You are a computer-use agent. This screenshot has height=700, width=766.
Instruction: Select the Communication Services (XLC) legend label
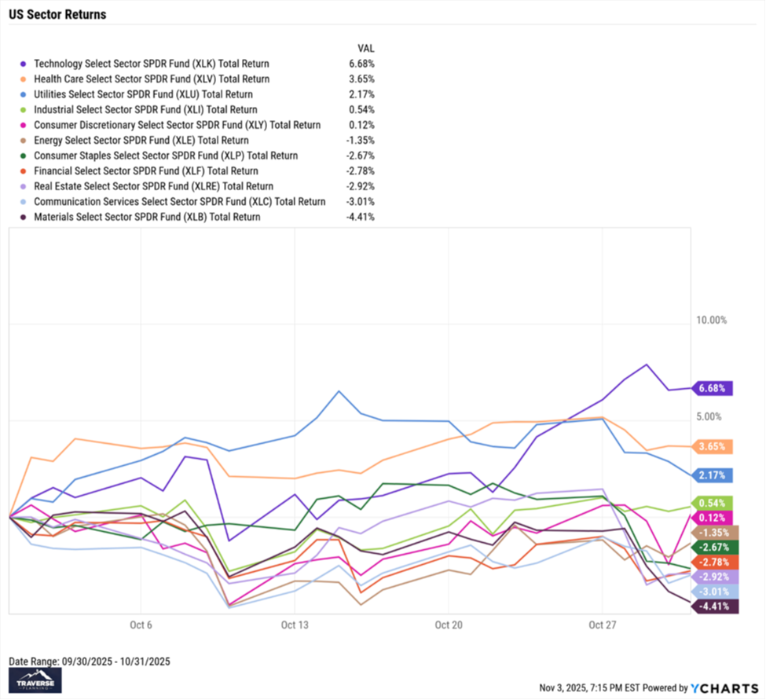[x=179, y=201]
